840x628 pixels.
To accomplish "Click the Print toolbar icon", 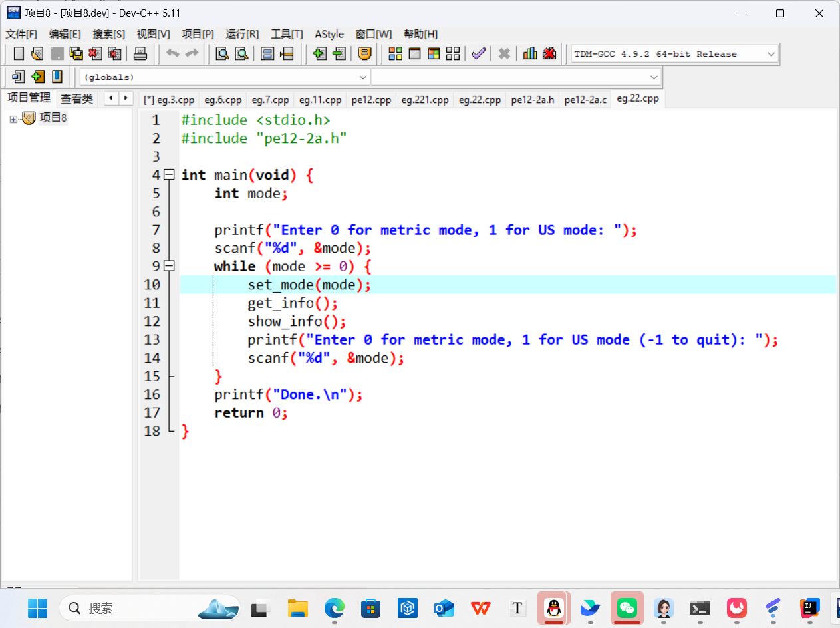I will pos(140,54).
